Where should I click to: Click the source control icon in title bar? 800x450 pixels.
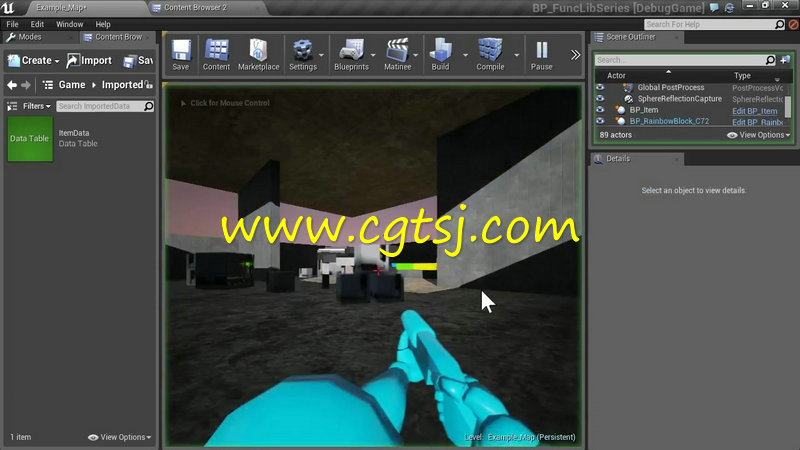(x=730, y=7)
